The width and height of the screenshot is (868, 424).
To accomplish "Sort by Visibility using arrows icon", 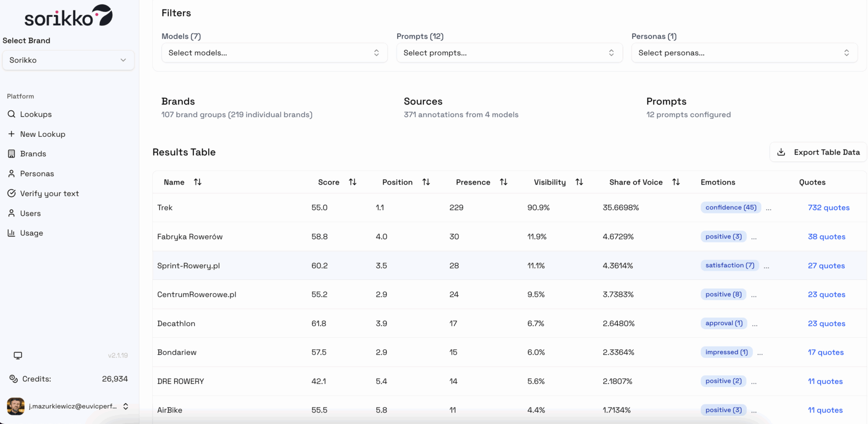I will tap(579, 182).
